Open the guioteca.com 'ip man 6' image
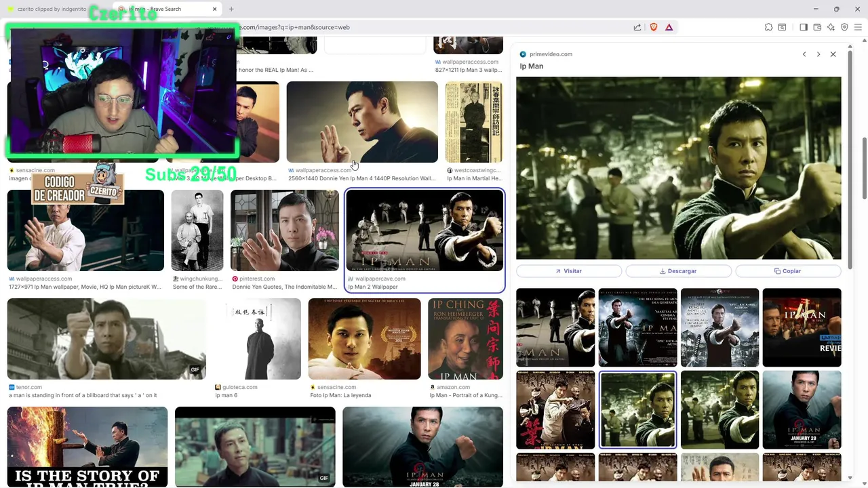Image resolution: width=868 pixels, height=488 pixels. [x=258, y=339]
